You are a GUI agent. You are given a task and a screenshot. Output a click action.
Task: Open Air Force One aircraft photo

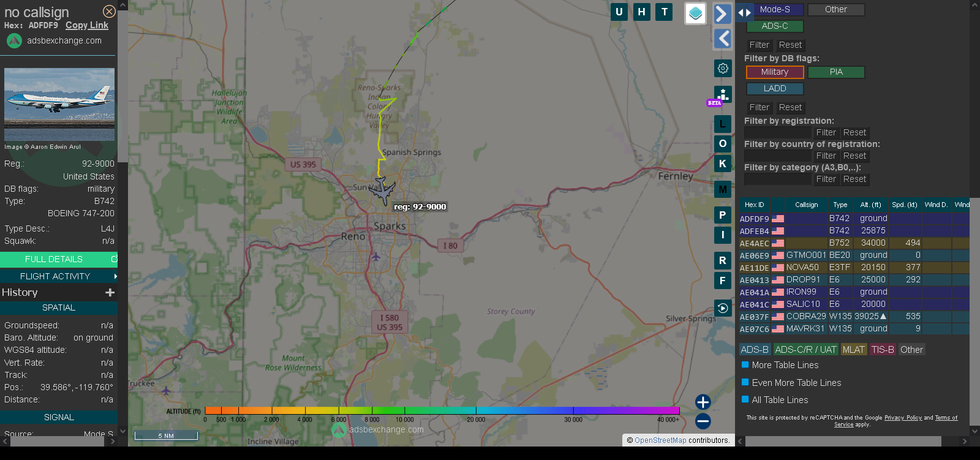59,104
